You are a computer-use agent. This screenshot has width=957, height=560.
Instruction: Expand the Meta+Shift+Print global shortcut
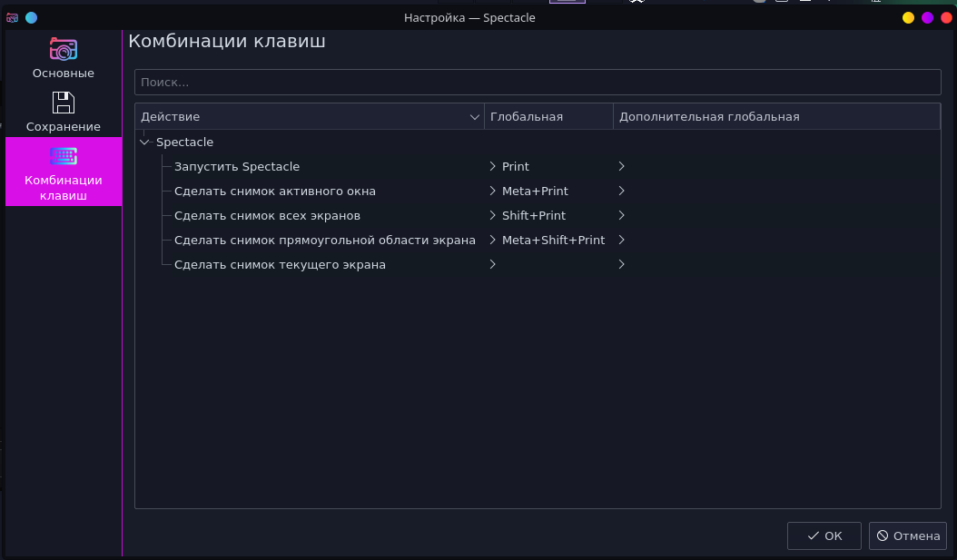[x=492, y=239]
